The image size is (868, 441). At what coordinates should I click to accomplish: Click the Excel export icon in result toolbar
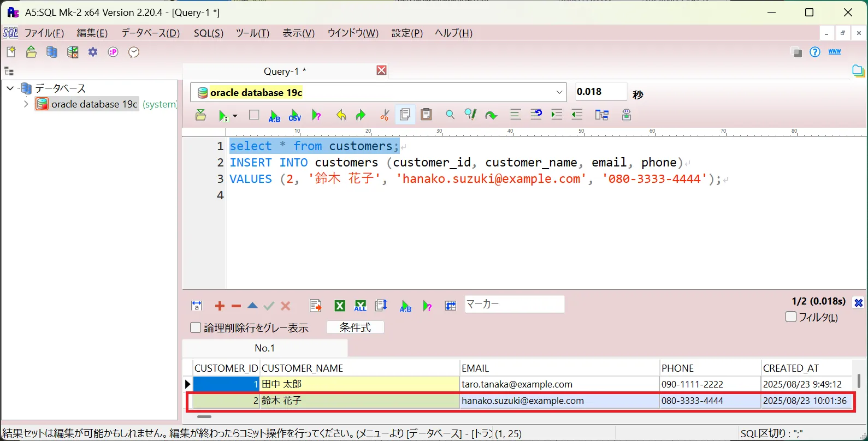tap(340, 306)
